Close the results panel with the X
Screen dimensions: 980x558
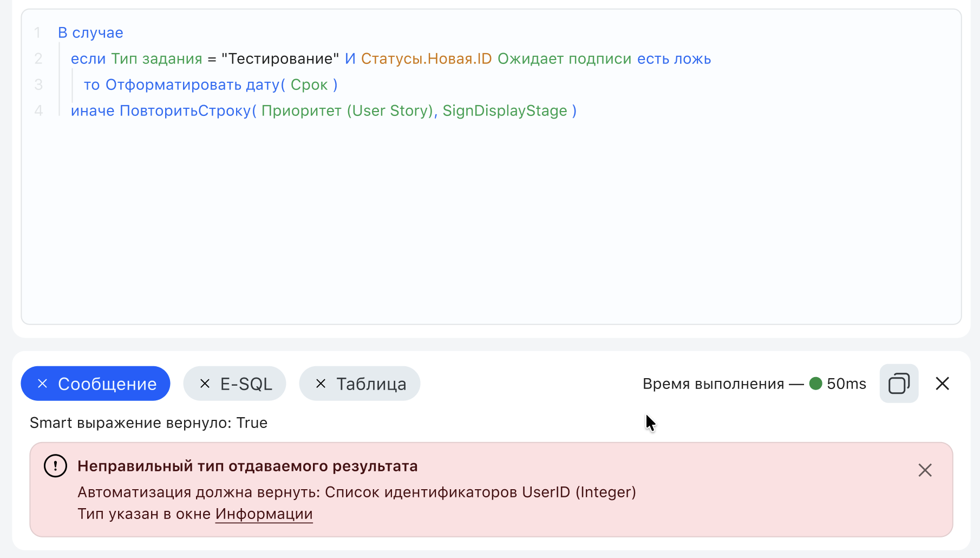[x=942, y=384]
